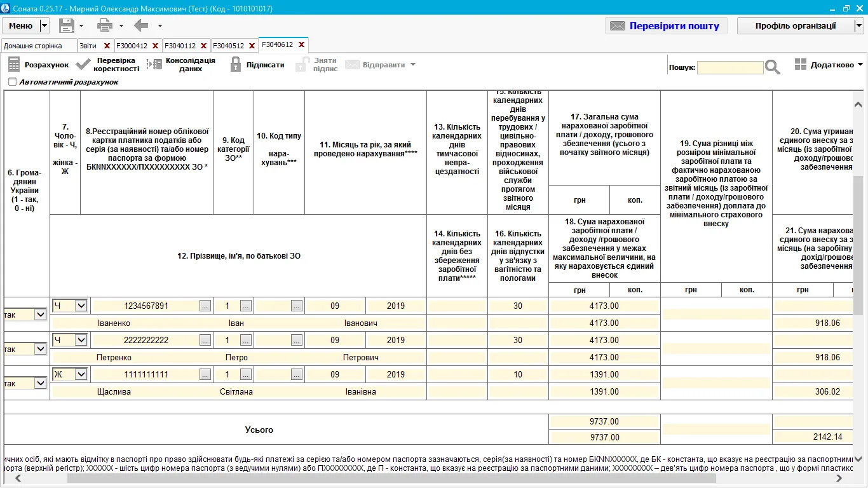Open gender dropdown in Іваненко row
The image size is (868, 488).
[x=81, y=306]
